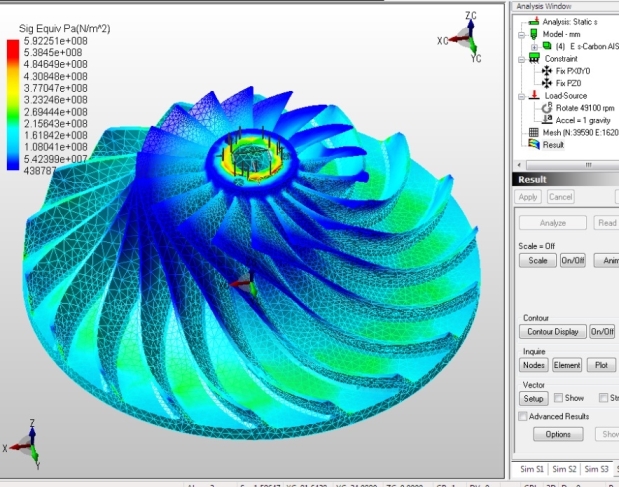Open the Result node icon in tree
The width and height of the screenshot is (619, 487).
tap(533, 144)
